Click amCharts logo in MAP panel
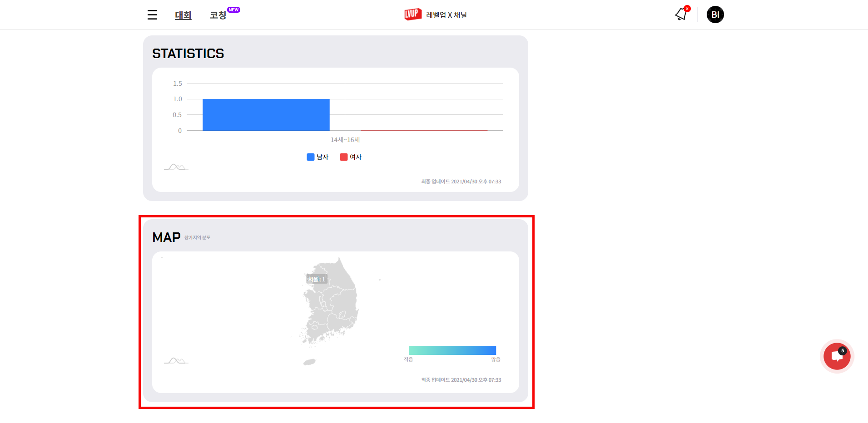This screenshot has height=423, width=868. pos(176,361)
